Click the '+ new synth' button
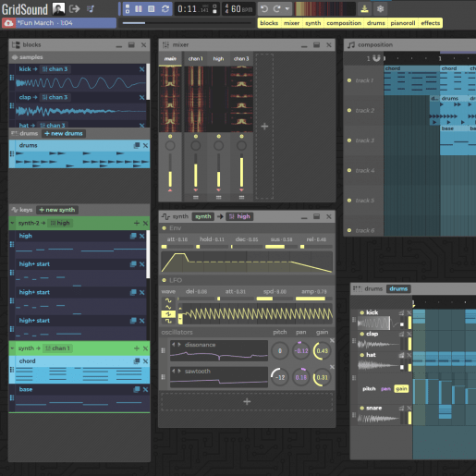Image resolution: width=476 pixels, height=476 pixels. (x=57, y=210)
